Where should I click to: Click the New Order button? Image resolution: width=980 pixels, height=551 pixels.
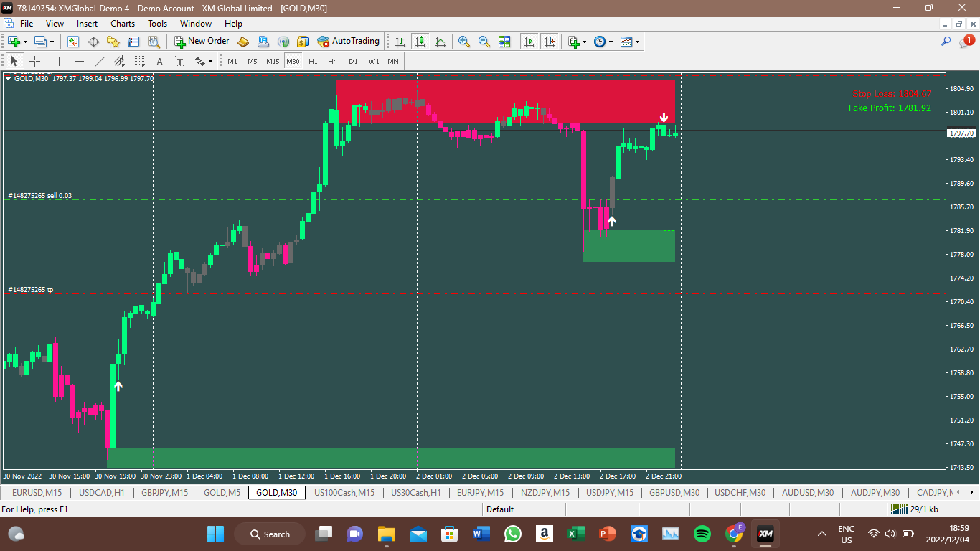click(202, 42)
